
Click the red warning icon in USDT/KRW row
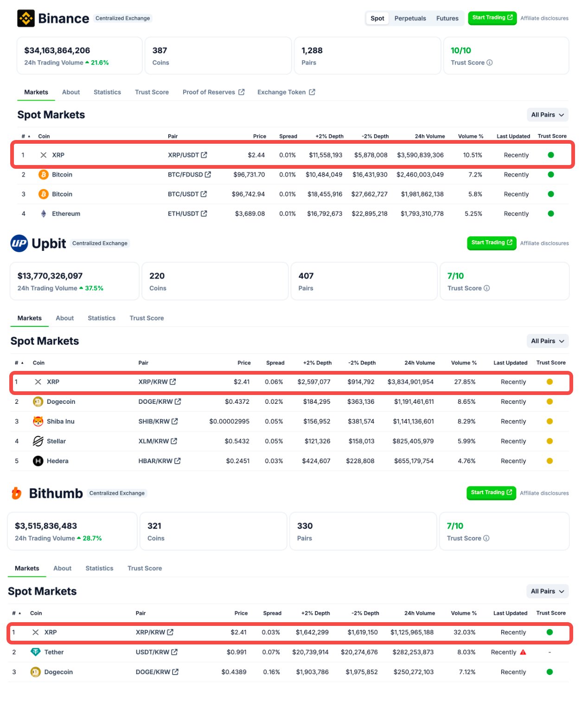tap(523, 652)
